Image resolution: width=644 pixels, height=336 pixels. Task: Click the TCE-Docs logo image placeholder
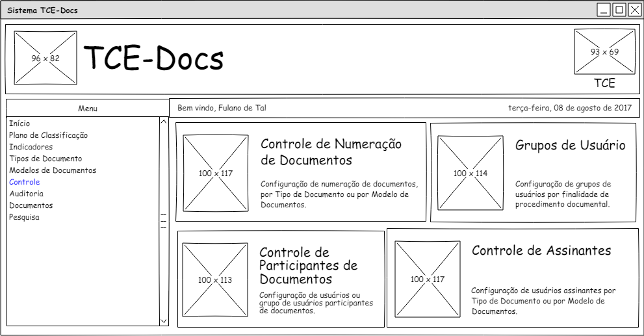point(45,58)
